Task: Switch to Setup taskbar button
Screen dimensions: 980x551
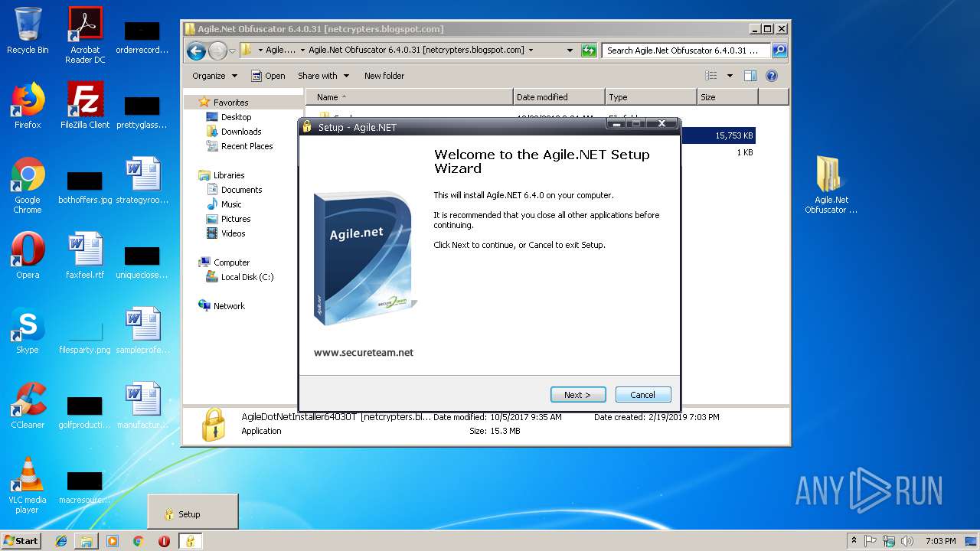Action: coord(191,541)
